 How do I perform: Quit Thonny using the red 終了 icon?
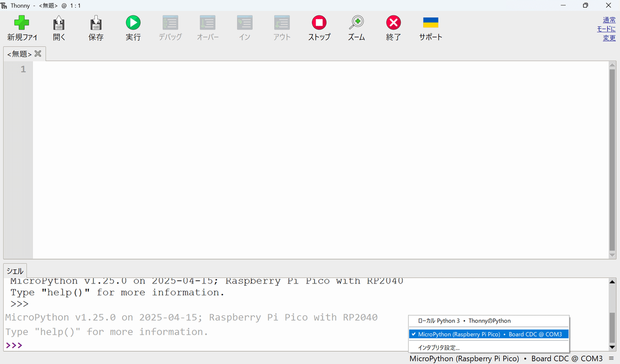(394, 23)
